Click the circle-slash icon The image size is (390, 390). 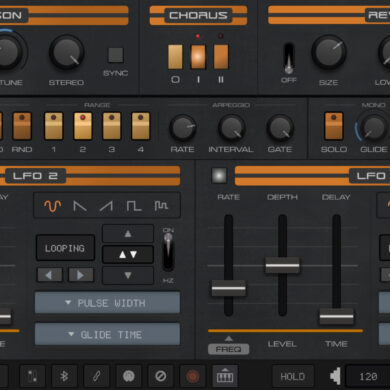point(161,376)
